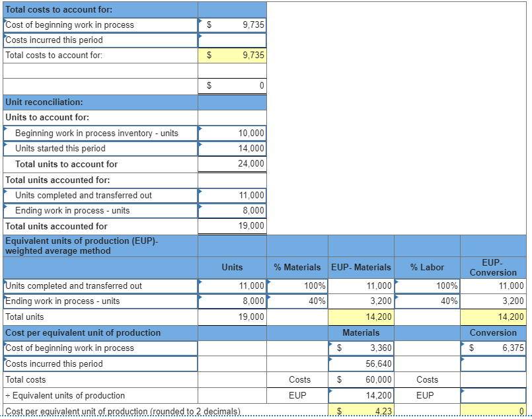Edit the $3,360 Materials beginning cost field

[361, 348]
